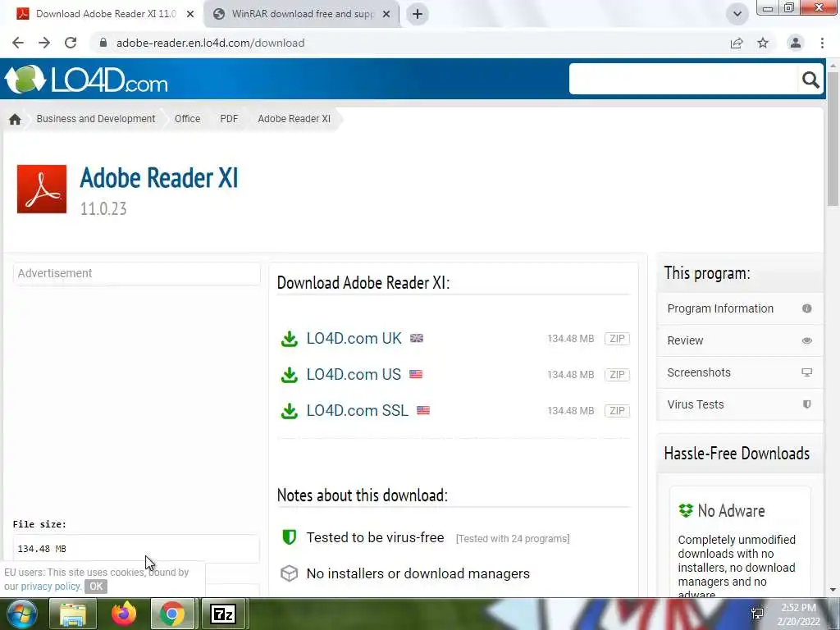Viewport: 840px width, 630px height.
Task: Open the privacy policy link
Action: coord(50,586)
